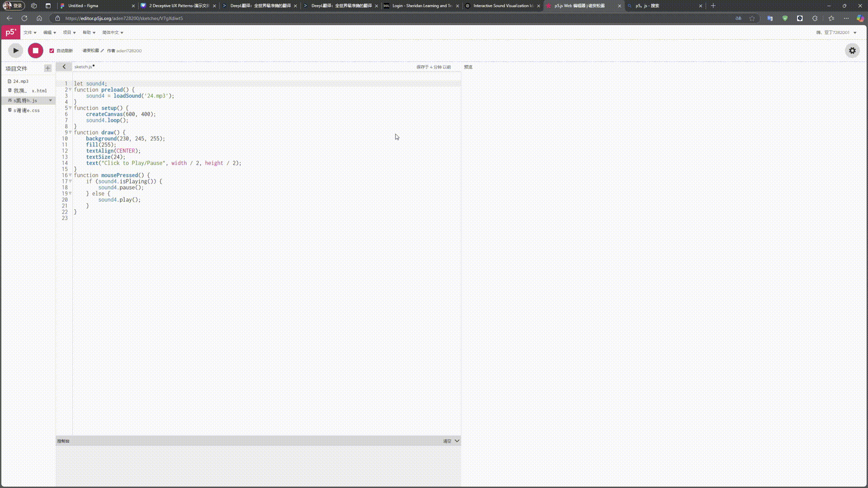Click author link aden728200

[x=129, y=51]
